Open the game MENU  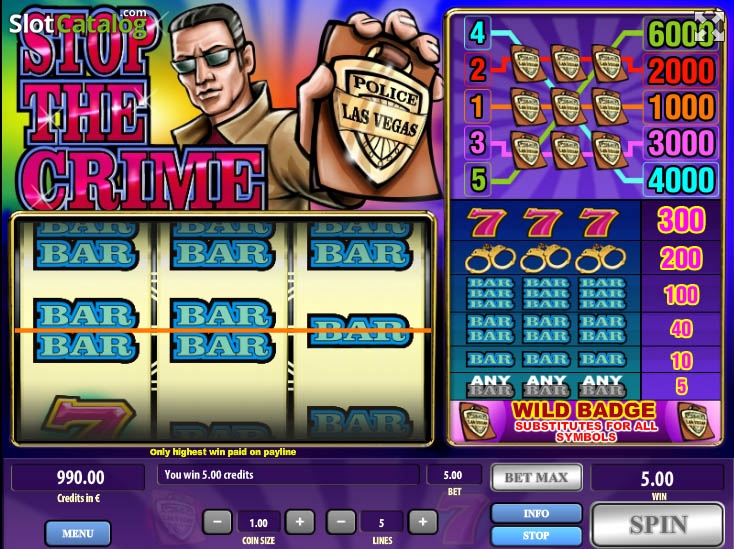click(x=78, y=533)
